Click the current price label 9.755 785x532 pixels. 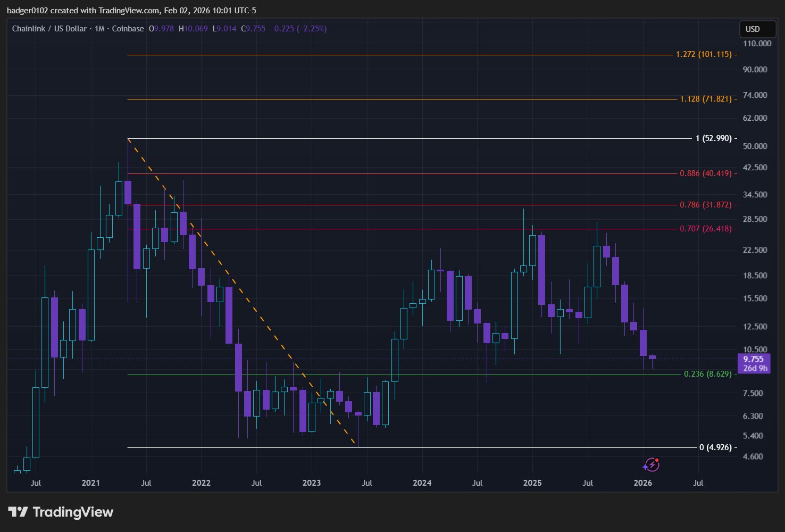753,359
